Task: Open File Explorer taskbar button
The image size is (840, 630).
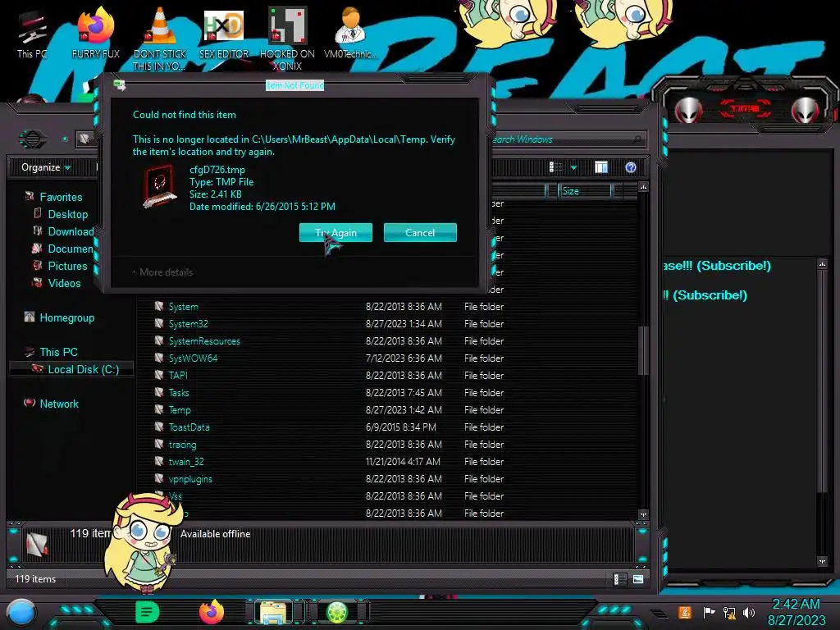Action: pos(273,612)
